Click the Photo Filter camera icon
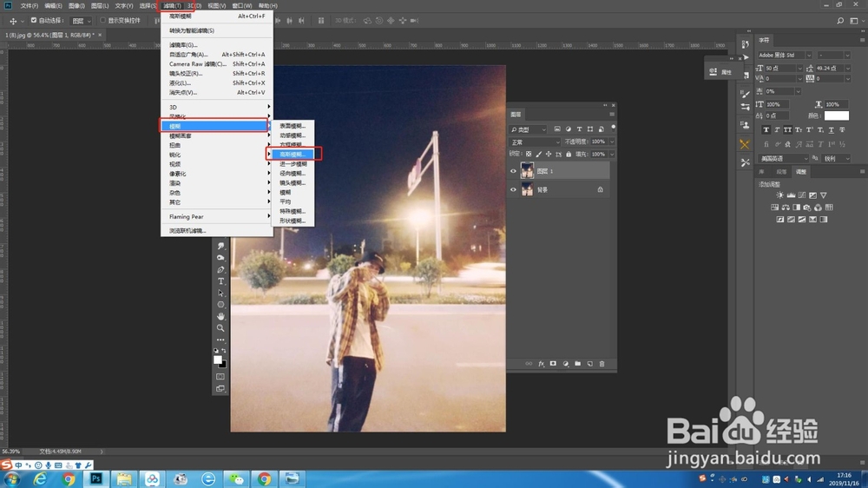Viewport: 868px width, 488px height. (x=807, y=208)
